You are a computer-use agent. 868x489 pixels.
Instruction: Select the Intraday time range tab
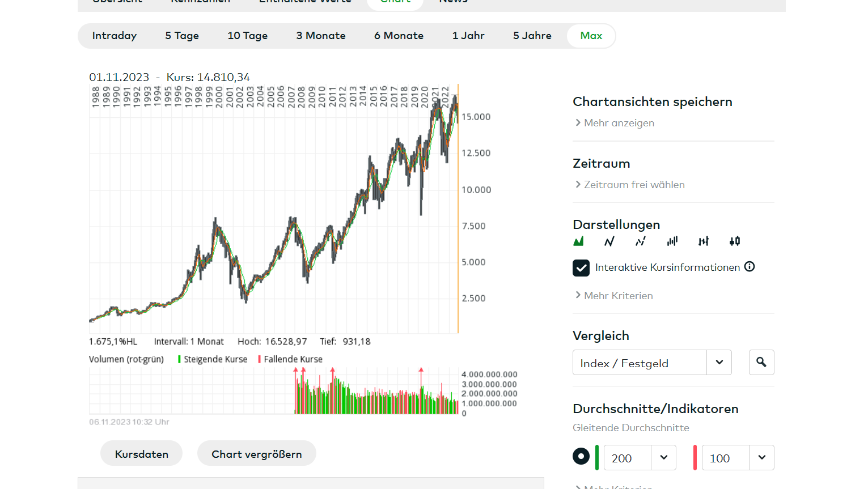click(x=115, y=36)
